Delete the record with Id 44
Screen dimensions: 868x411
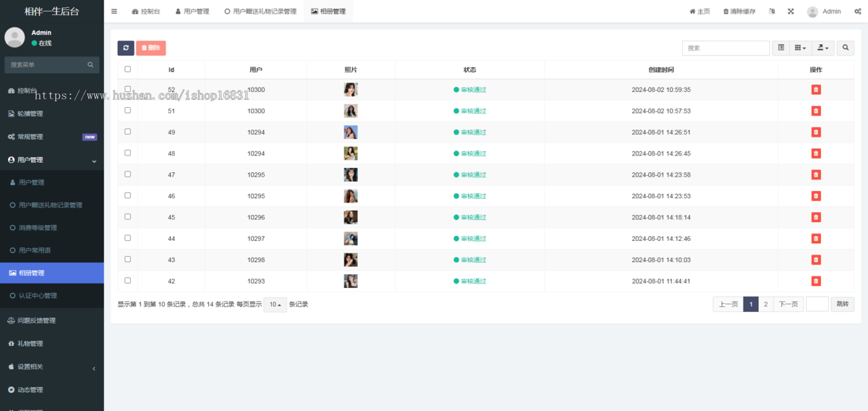[816, 238]
